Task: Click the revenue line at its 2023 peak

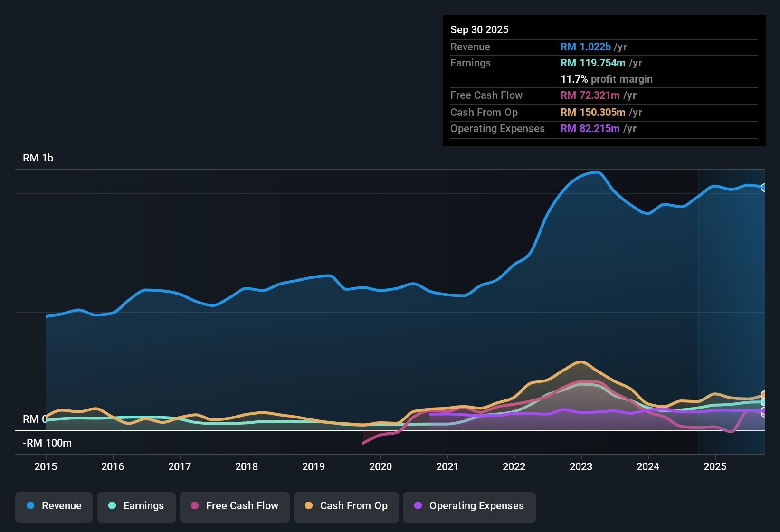Action: (595, 172)
